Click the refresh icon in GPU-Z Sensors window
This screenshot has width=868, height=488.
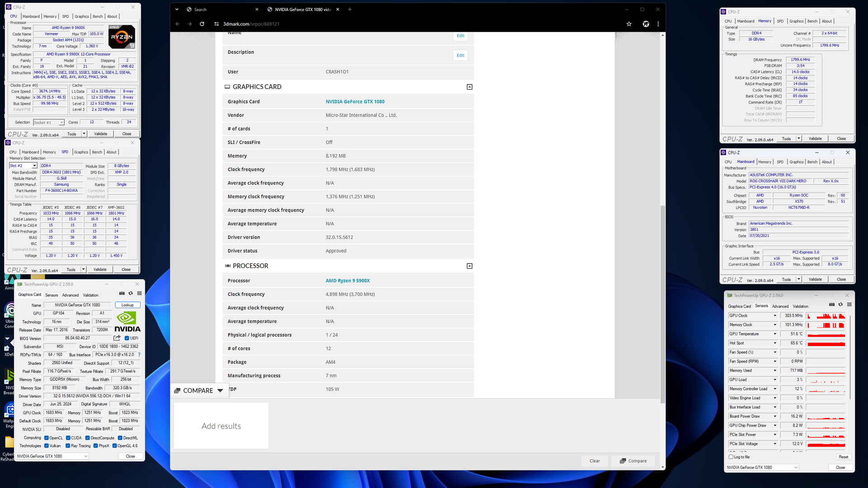click(840, 305)
